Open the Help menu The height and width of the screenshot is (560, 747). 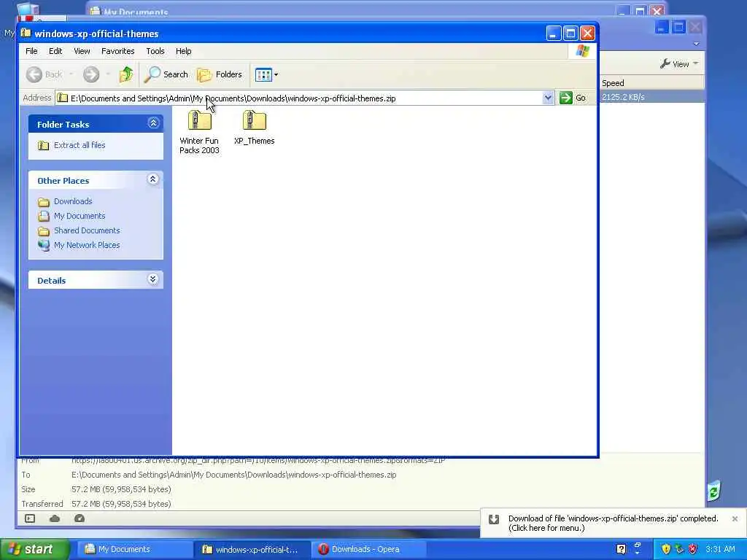(x=183, y=51)
